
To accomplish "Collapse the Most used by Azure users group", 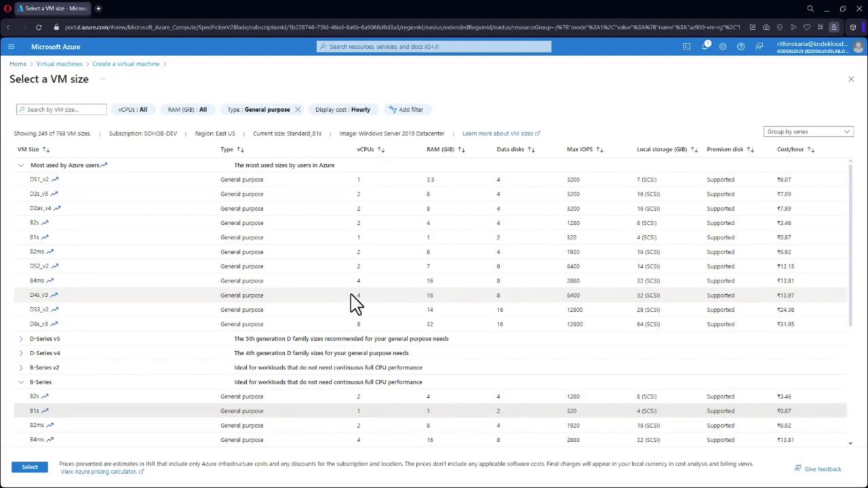I will click(21, 165).
